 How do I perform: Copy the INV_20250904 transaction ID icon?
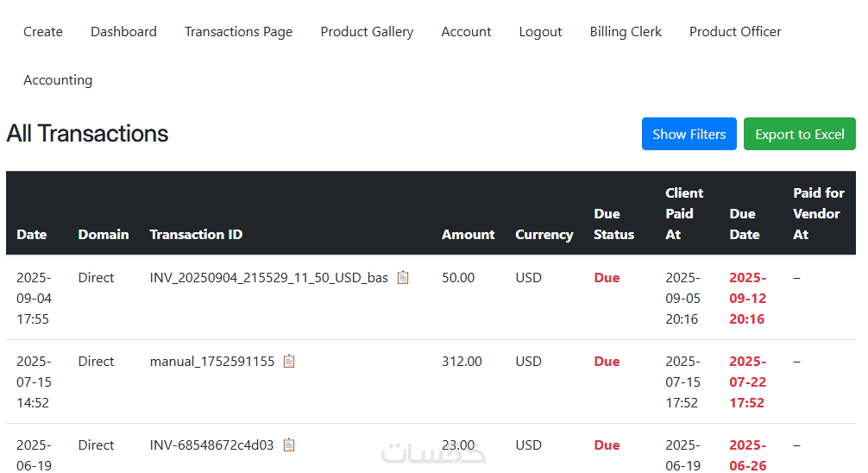coord(403,278)
